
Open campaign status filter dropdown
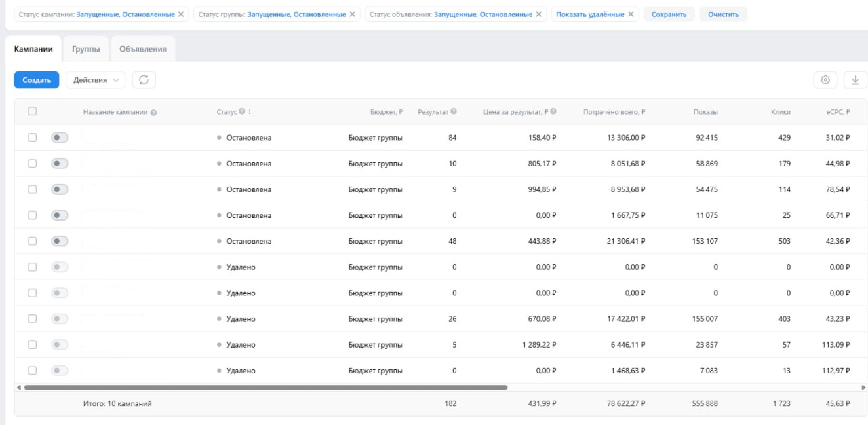click(x=125, y=14)
